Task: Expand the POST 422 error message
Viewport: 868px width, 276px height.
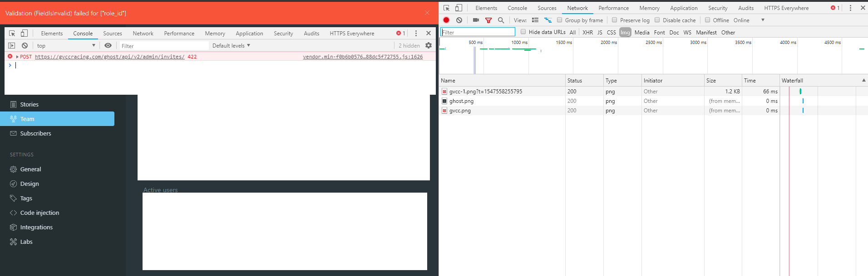Action: tap(17, 57)
